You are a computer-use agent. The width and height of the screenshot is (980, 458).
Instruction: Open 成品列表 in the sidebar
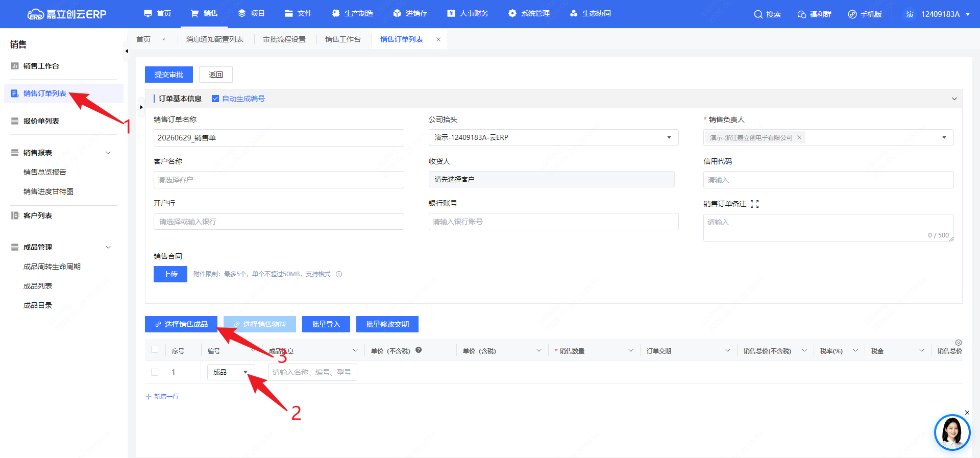(x=38, y=286)
